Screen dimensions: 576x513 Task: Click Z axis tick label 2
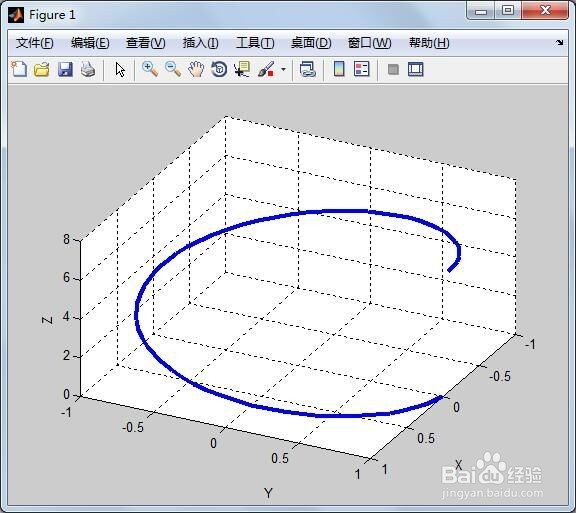(x=66, y=355)
